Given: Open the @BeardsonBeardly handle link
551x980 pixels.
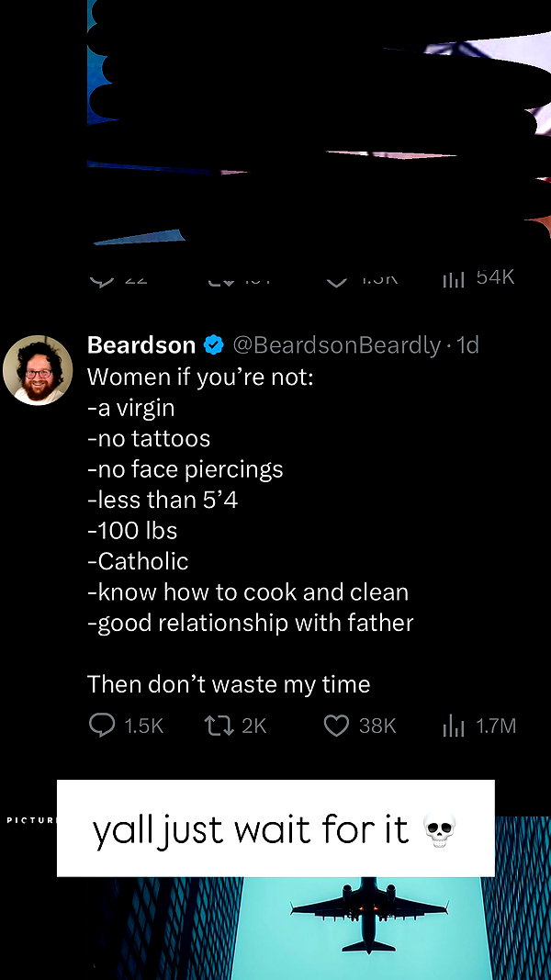Looking at the screenshot, I should tap(337, 345).
